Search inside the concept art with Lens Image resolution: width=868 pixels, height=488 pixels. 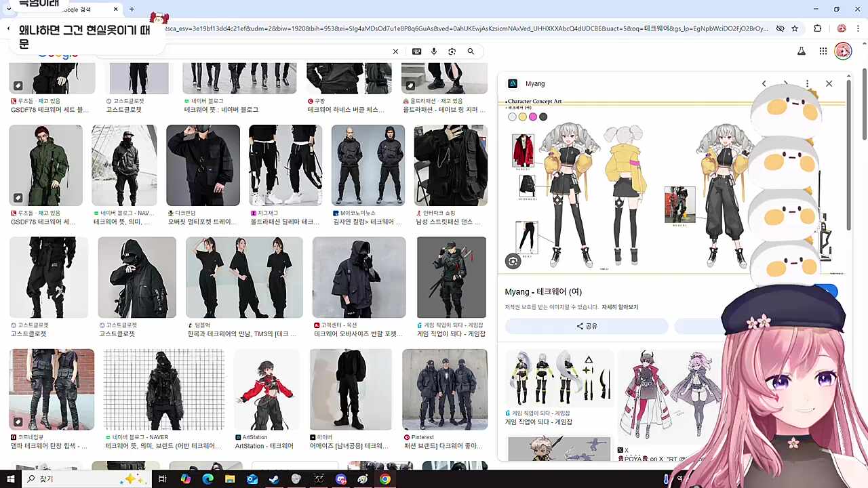tap(513, 261)
